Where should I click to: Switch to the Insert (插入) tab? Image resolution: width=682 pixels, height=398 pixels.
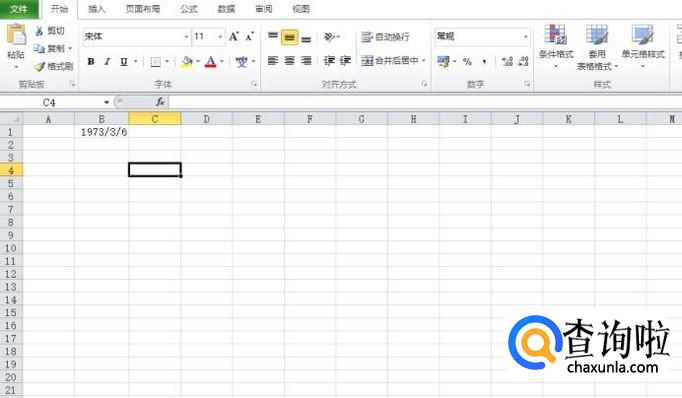coord(97,9)
